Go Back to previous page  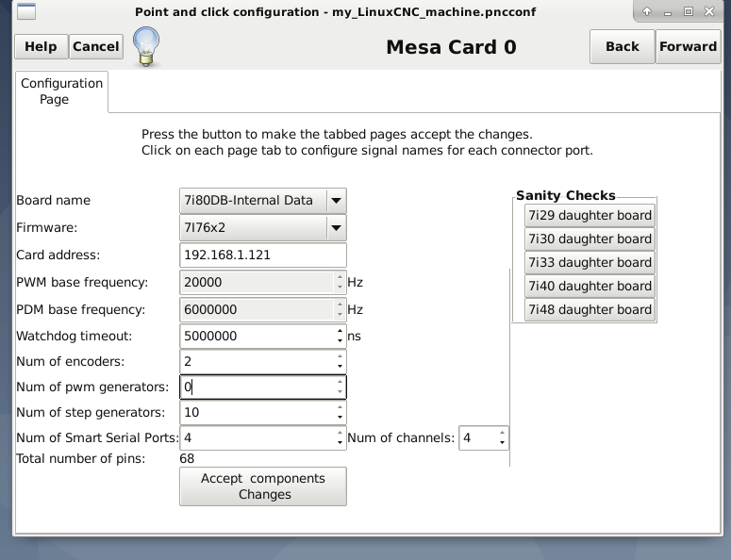[x=622, y=46]
